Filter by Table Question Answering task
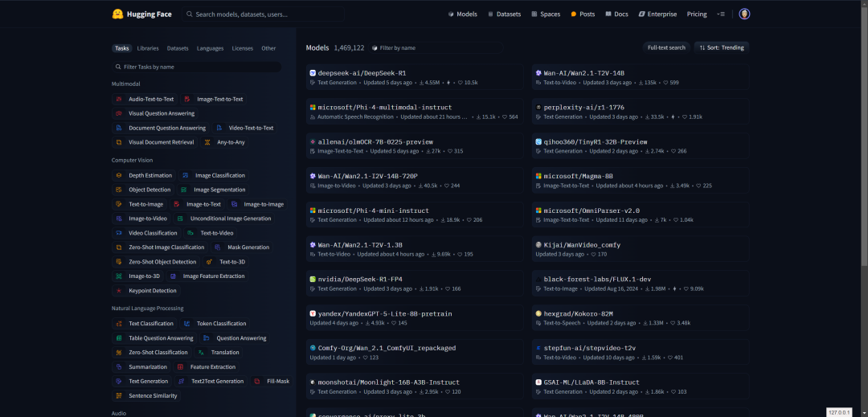The width and height of the screenshot is (868, 417). 154,338
